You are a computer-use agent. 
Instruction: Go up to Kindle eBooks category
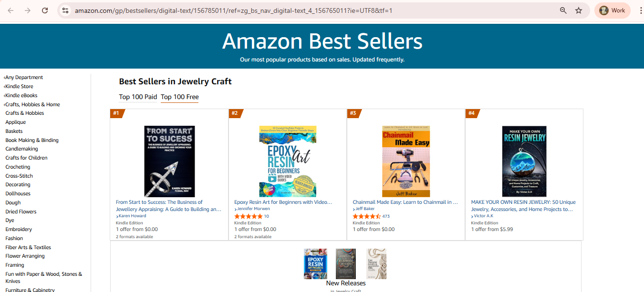pyautogui.click(x=21, y=95)
